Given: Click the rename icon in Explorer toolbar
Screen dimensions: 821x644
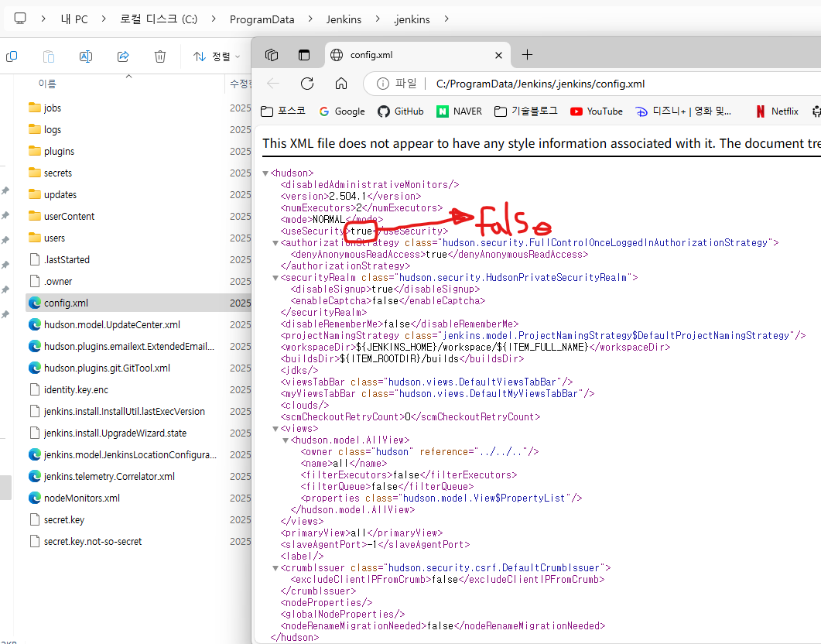Looking at the screenshot, I should [86, 56].
